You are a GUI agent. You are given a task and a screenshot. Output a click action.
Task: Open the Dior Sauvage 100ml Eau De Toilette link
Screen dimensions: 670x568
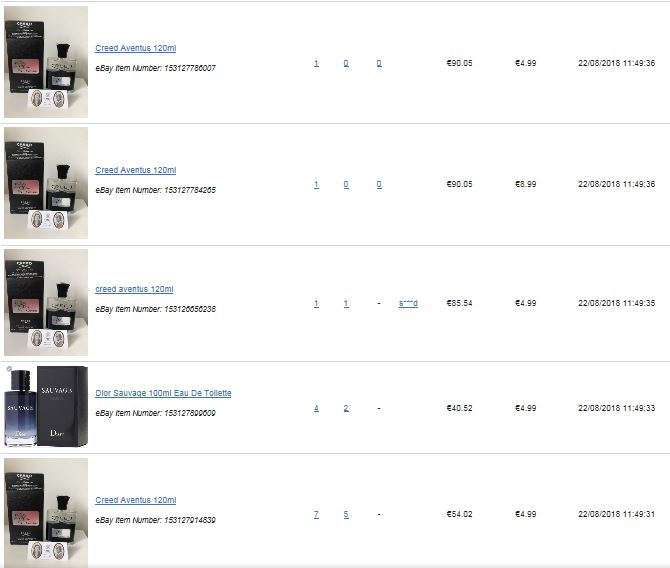pos(163,393)
